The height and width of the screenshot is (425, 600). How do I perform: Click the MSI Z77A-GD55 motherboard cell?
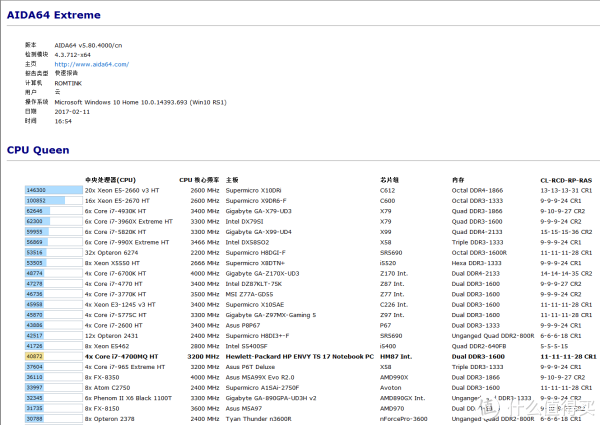250,294
